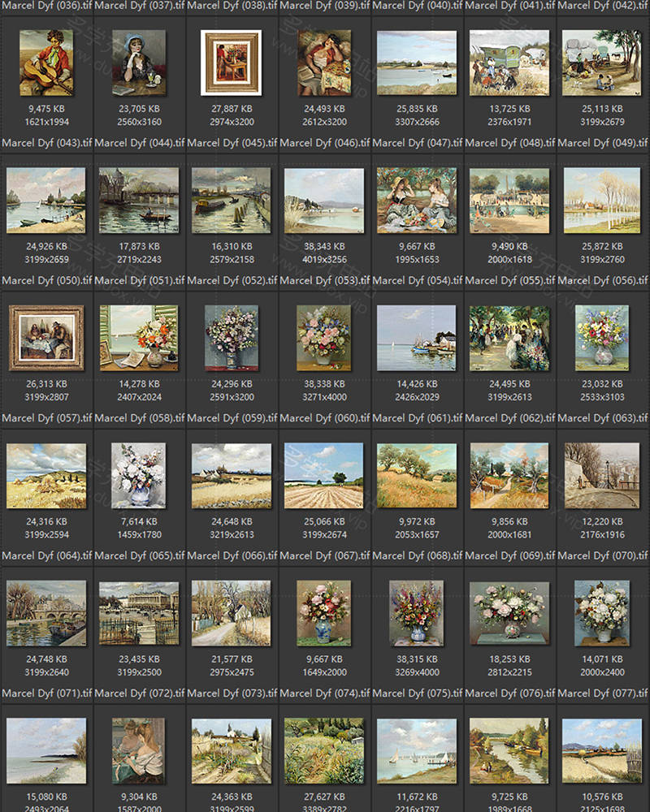Click the Marcel Dyf (070).tif filename label
Image resolution: width=650 pixels, height=812 pixels.
(602, 555)
